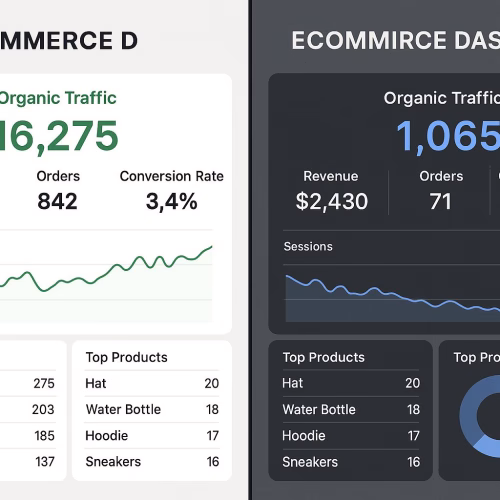This screenshot has width=500, height=500.
Task: Click the dark dashboard Organic Traffic heading
Action: (442, 98)
